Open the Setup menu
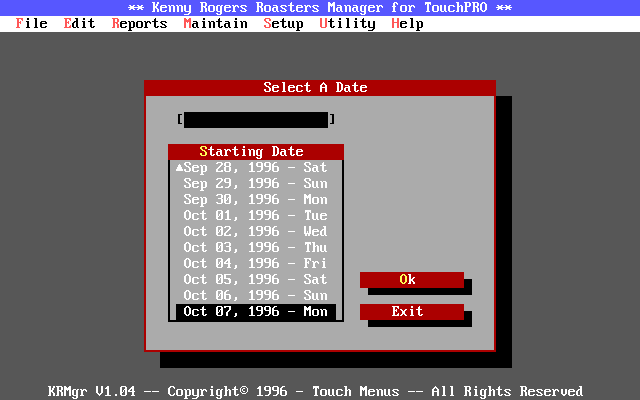 coord(284,24)
